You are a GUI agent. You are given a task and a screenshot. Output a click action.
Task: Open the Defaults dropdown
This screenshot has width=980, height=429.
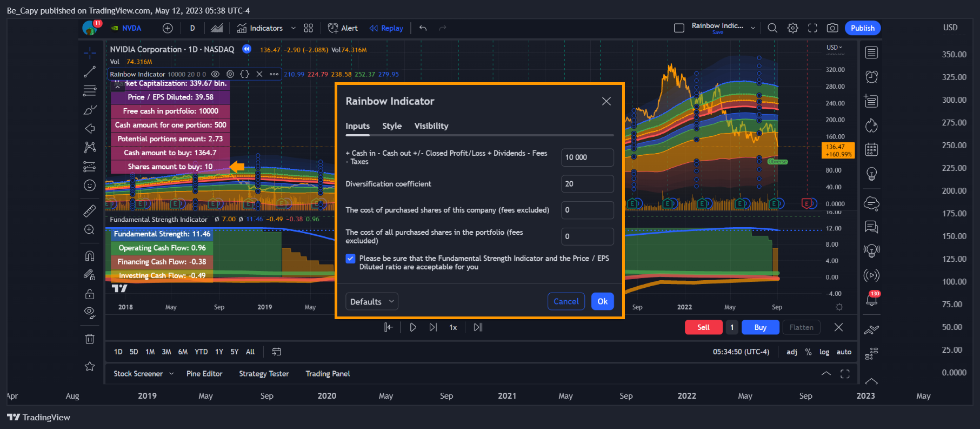coord(372,301)
